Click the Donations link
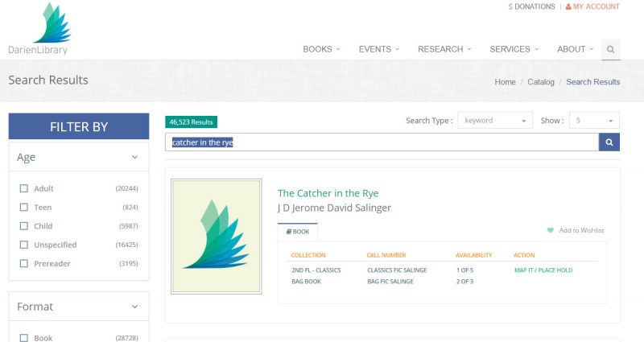 [531, 6]
